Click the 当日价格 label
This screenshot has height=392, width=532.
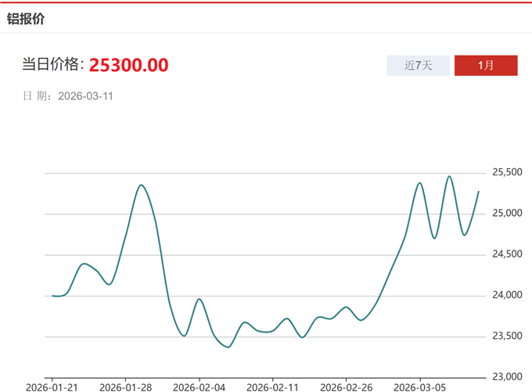(52, 65)
